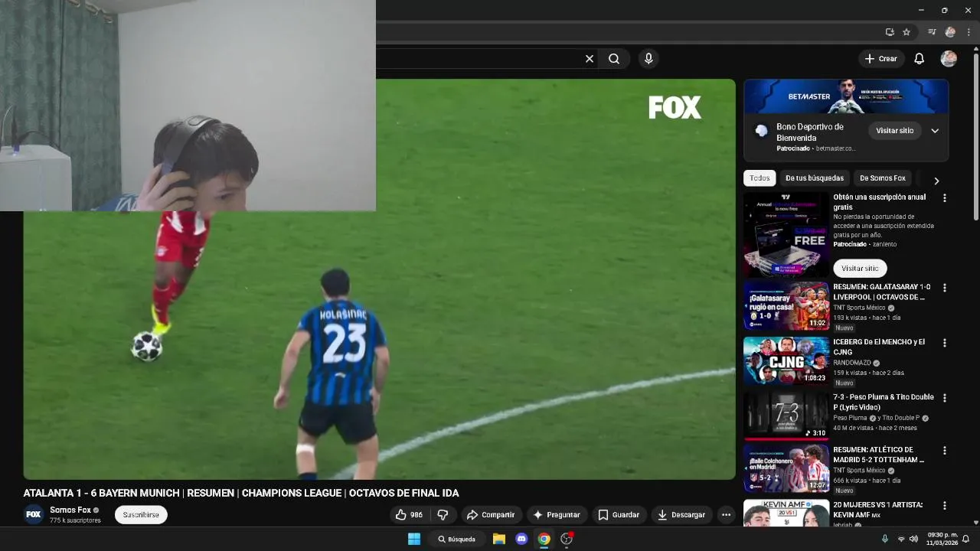Open the taskbar Búsqueda search box
The image size is (980, 551).
(x=456, y=539)
